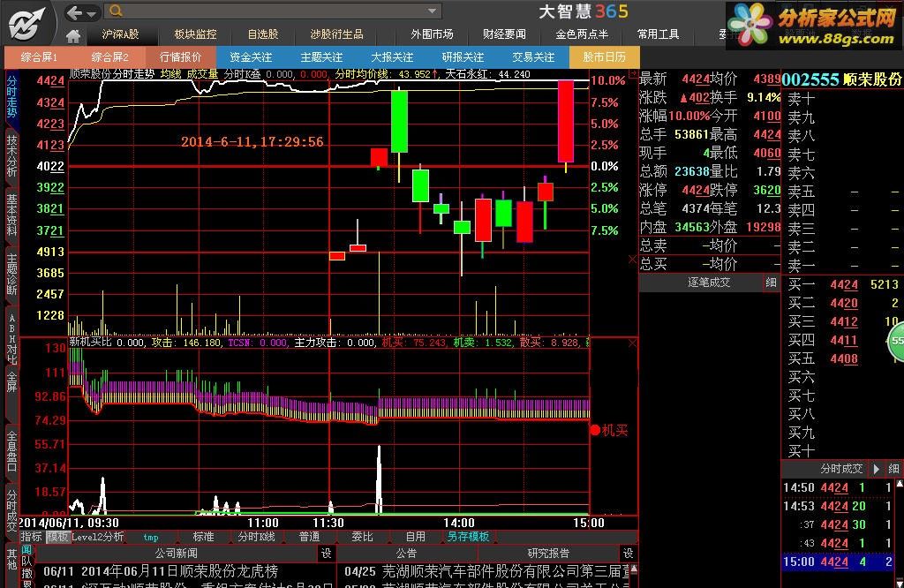Select the 分时成交 sidebar tab
904x588 pixels.
point(12,509)
